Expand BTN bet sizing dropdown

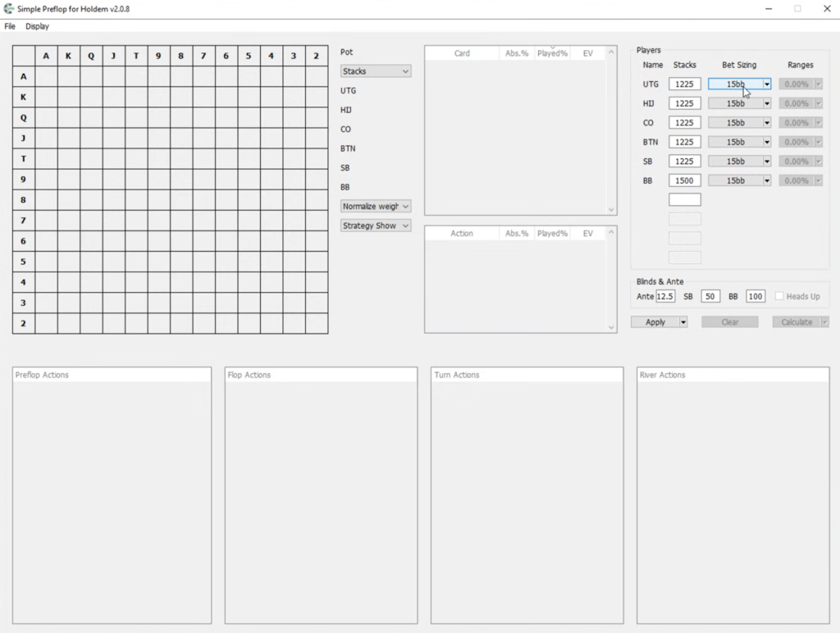click(x=767, y=142)
